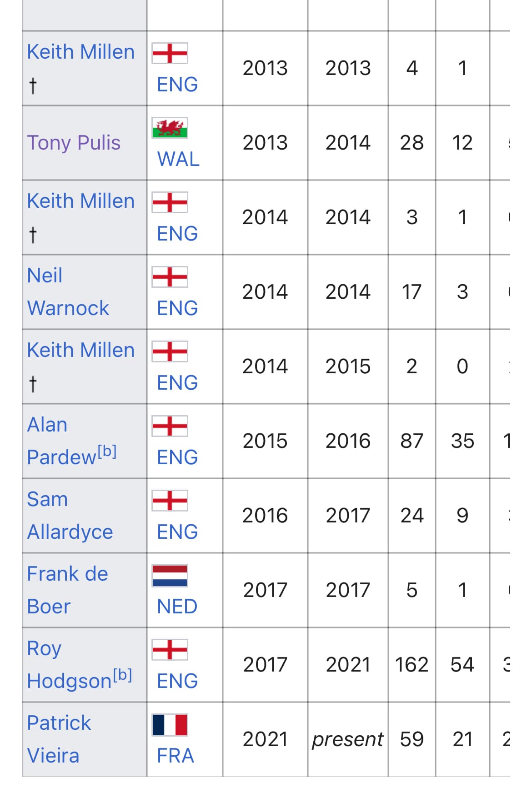Click the France flag icon

pyautogui.click(x=170, y=724)
